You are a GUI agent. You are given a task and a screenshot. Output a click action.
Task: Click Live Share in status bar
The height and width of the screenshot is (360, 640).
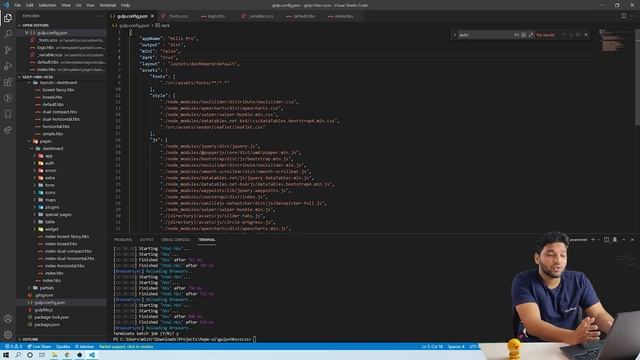[x=39, y=347]
